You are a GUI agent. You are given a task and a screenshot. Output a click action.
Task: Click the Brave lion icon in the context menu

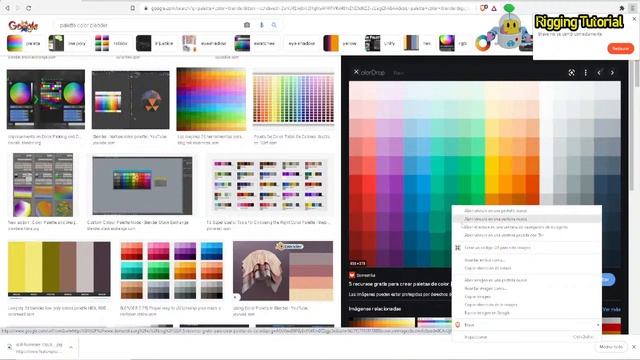click(458, 325)
